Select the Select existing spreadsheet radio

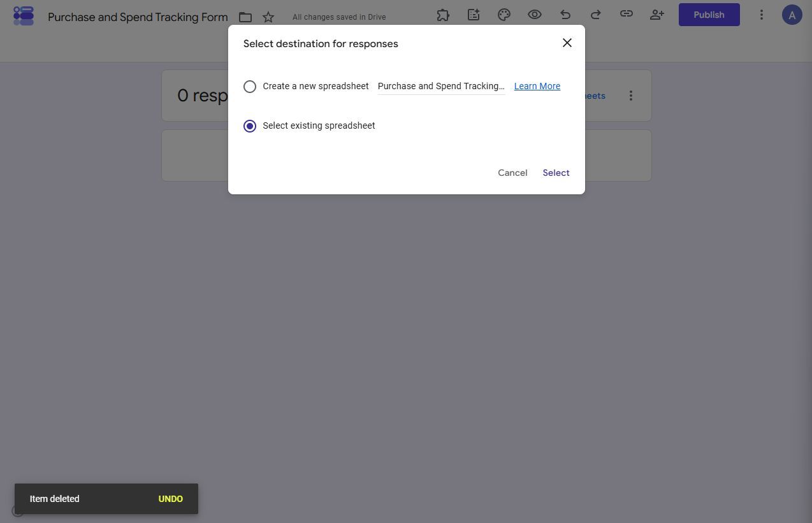(250, 126)
